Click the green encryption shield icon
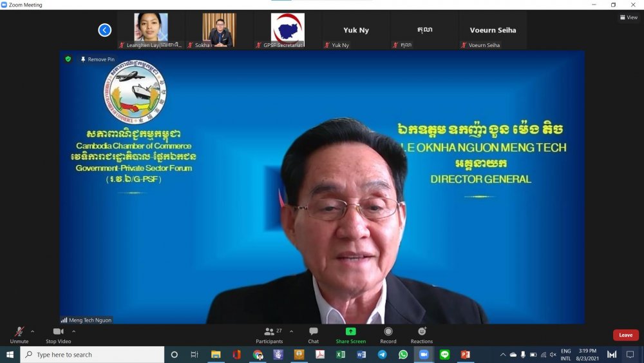 pos(68,59)
